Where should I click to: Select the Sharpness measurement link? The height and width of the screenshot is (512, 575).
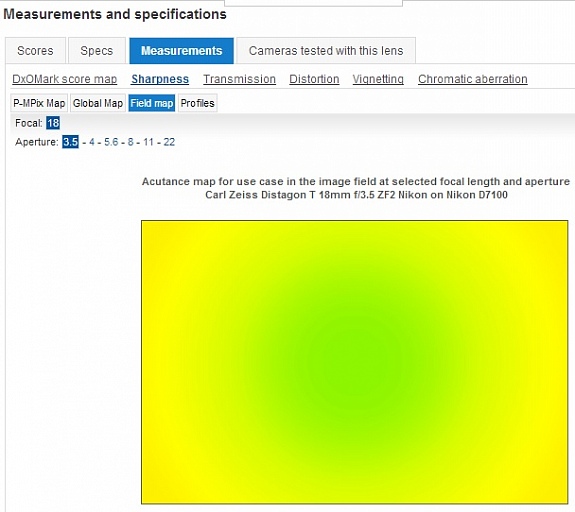coord(160,79)
